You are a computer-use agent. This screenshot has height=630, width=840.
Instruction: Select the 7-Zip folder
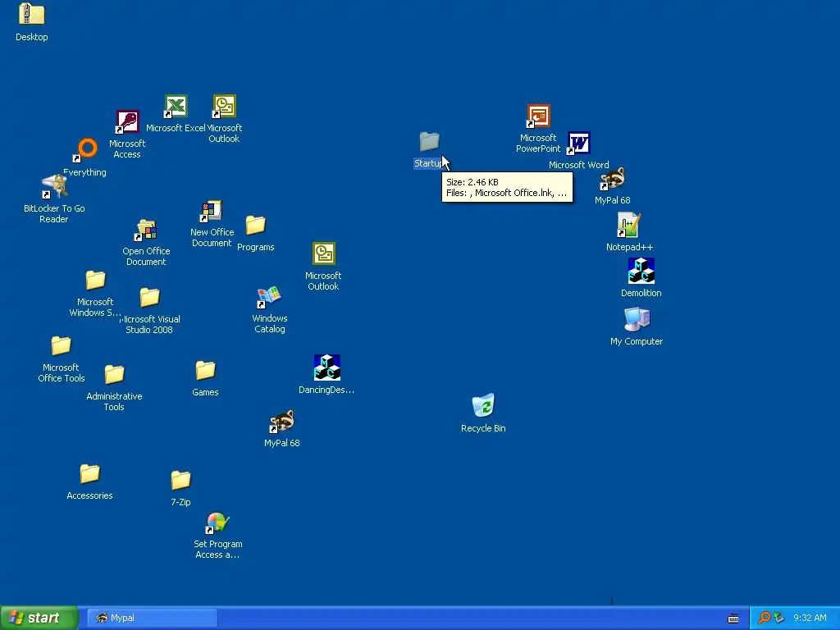[180, 481]
